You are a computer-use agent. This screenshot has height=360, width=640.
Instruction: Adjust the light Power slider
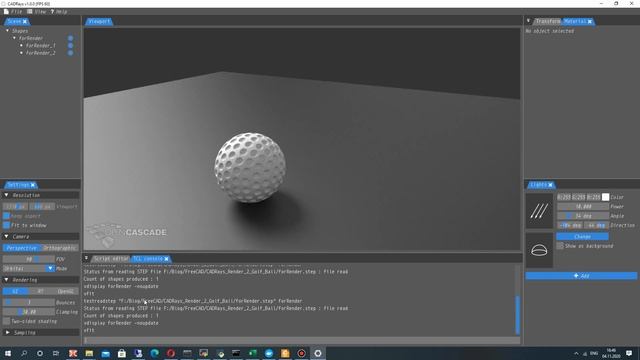coord(582,207)
